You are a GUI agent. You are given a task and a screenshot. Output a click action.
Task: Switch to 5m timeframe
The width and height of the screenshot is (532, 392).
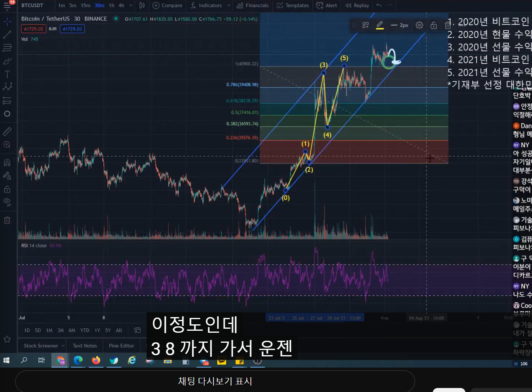[x=73, y=5]
